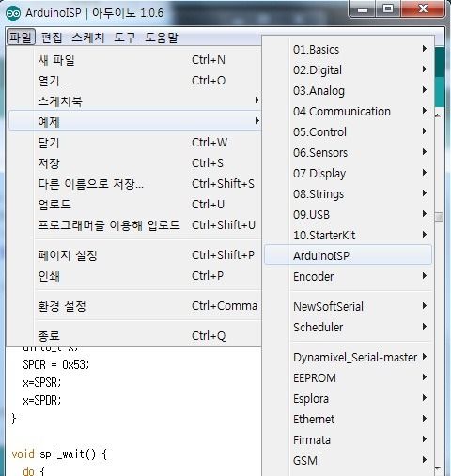Open the ArduinoISP example

pyautogui.click(x=348, y=255)
